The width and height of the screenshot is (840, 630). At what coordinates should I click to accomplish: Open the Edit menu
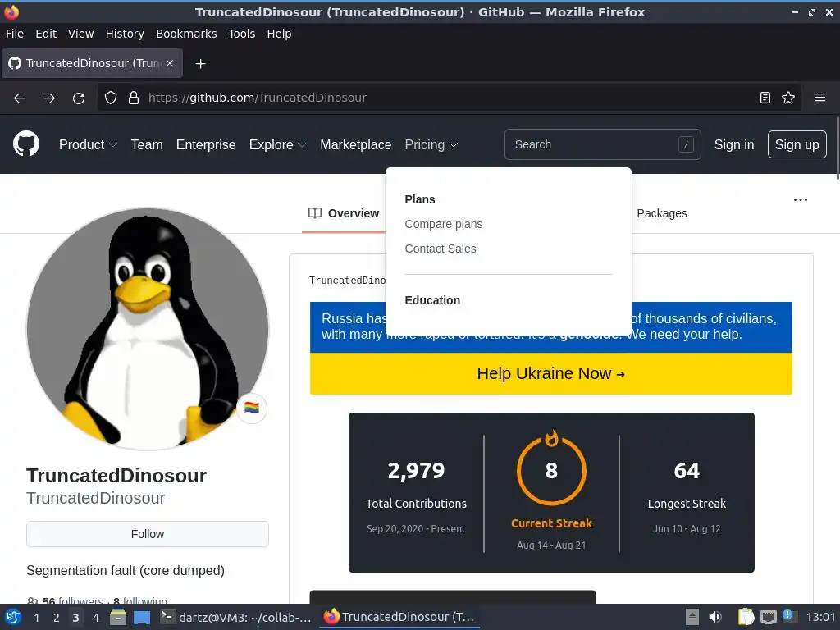46,34
